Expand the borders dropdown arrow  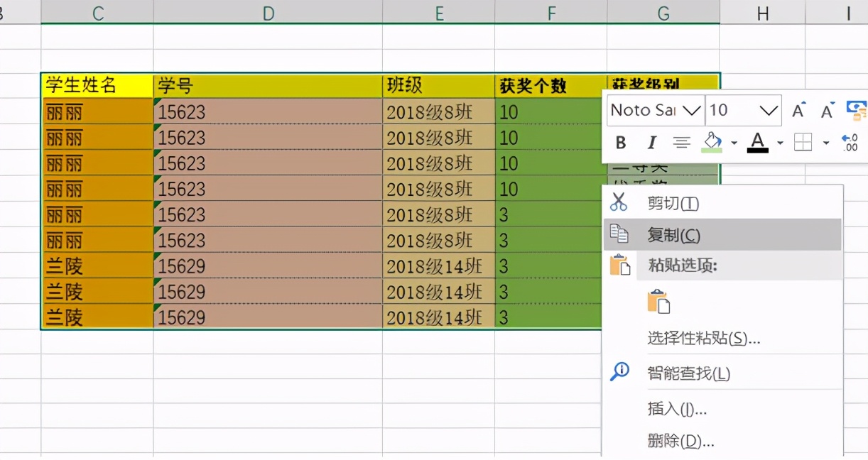[825, 143]
